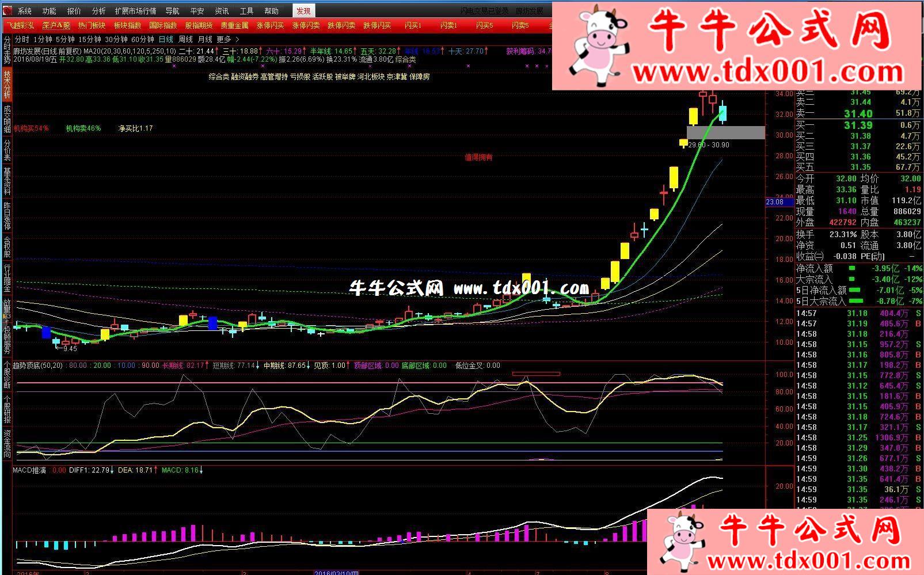This screenshot has height=575, width=924.
Task: Open the 系统 menu
Action: (x=25, y=11)
